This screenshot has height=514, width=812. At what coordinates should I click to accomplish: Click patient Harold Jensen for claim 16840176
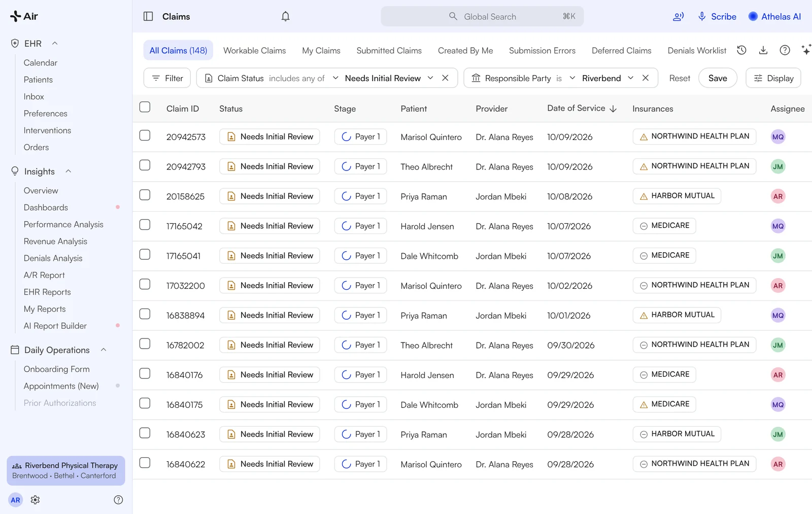coord(427,375)
